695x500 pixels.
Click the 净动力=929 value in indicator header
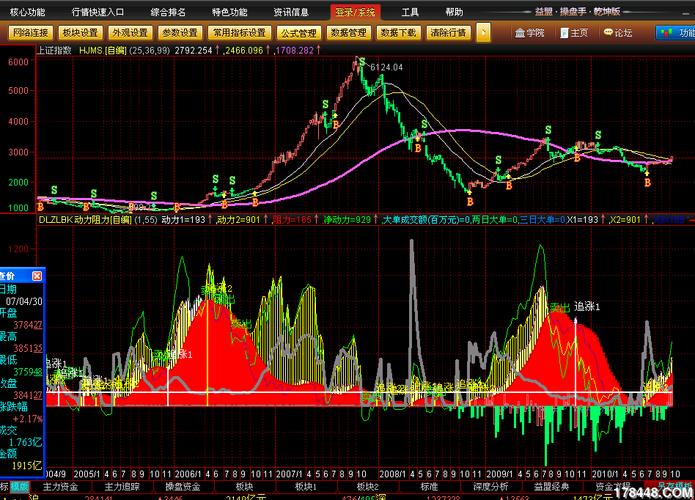[347, 219]
